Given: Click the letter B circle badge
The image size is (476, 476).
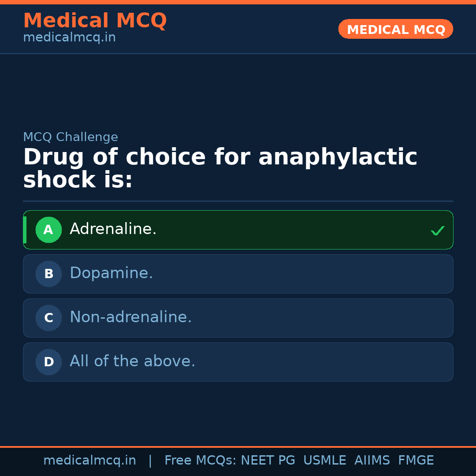Looking at the screenshot, I should [x=48, y=274].
